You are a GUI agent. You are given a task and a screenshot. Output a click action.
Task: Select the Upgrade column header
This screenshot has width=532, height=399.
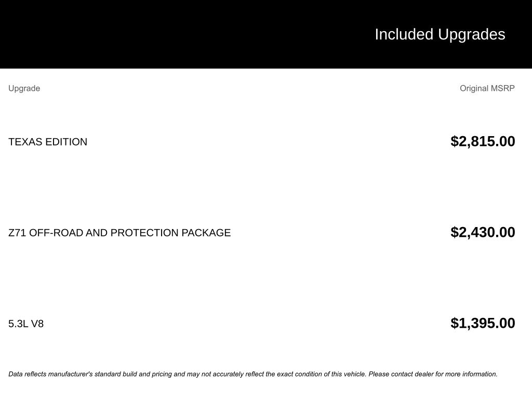coord(24,88)
